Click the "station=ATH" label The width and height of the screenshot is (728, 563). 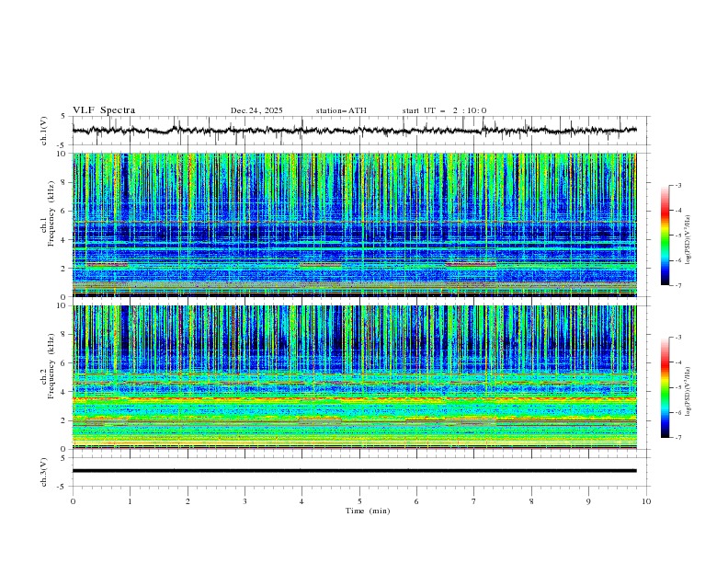point(341,110)
